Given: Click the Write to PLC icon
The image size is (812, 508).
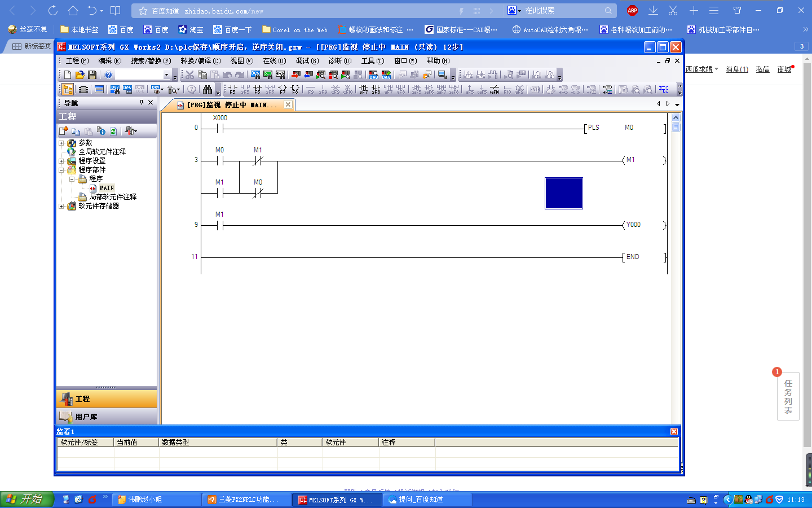Looking at the screenshot, I should point(295,75).
